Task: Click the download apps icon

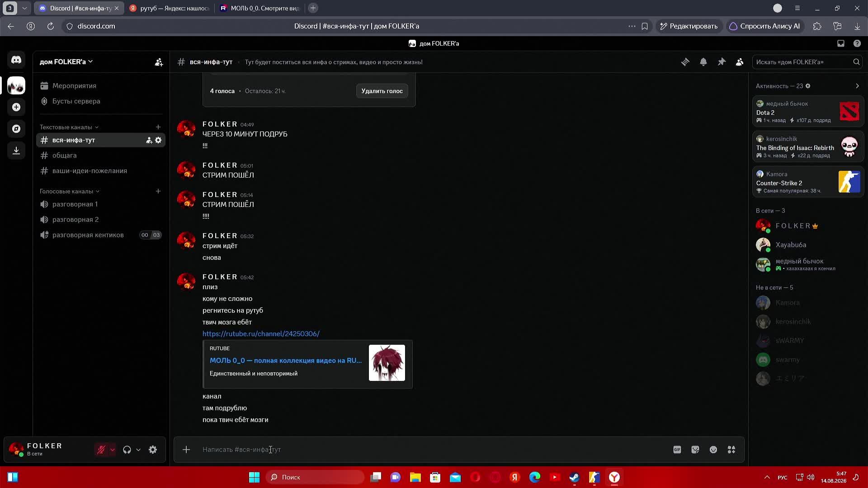Action: pos(16,150)
